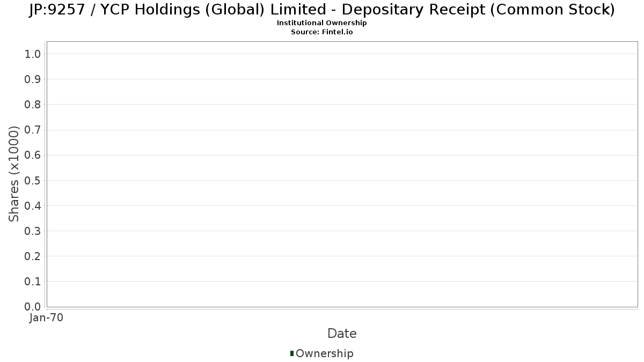Click the 0.6 y-axis tick label

tap(33, 155)
